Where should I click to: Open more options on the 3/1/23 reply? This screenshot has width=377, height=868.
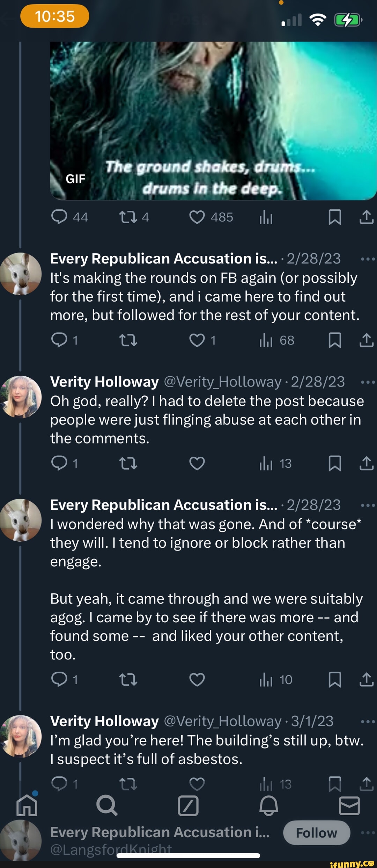368,722
